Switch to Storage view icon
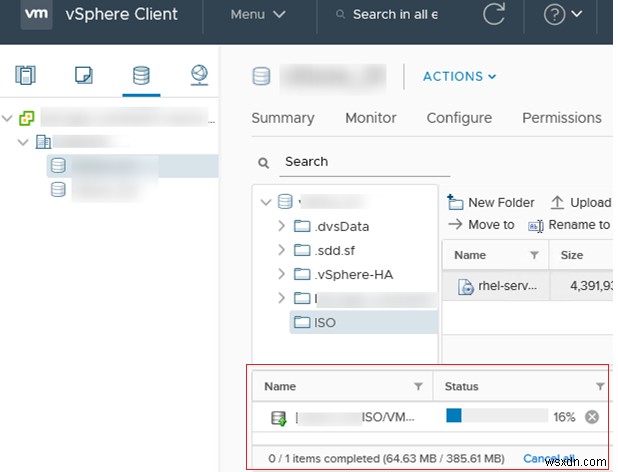Viewport: 618px width, 472px height. [141, 75]
